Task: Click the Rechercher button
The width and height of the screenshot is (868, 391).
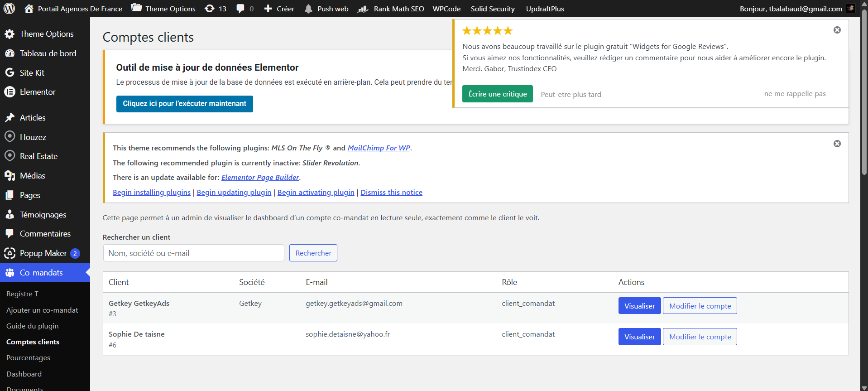Action: pyautogui.click(x=313, y=253)
